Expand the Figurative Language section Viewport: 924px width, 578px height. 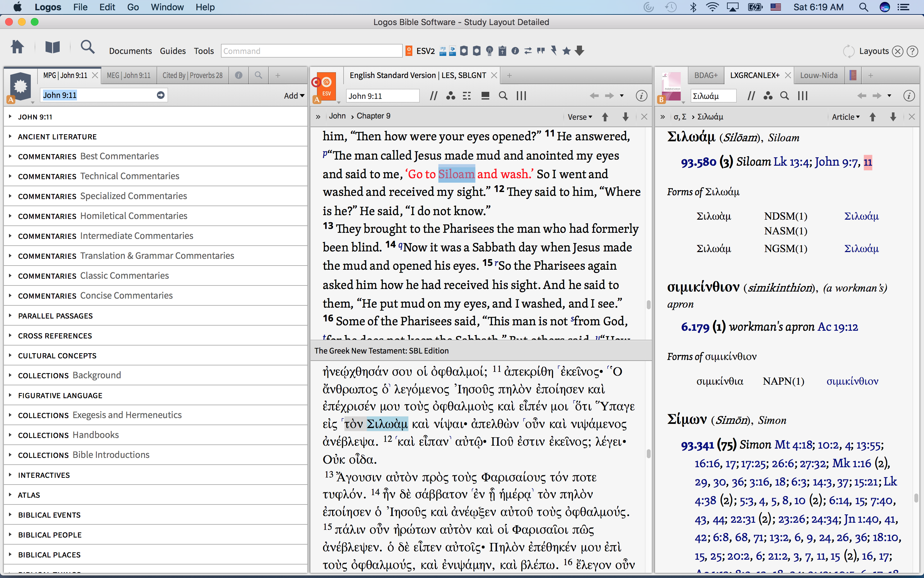pyautogui.click(x=155, y=395)
